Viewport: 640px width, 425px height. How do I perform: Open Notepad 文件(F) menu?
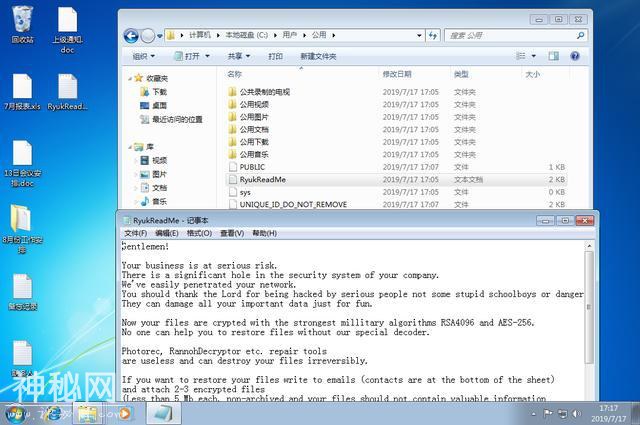click(x=136, y=233)
